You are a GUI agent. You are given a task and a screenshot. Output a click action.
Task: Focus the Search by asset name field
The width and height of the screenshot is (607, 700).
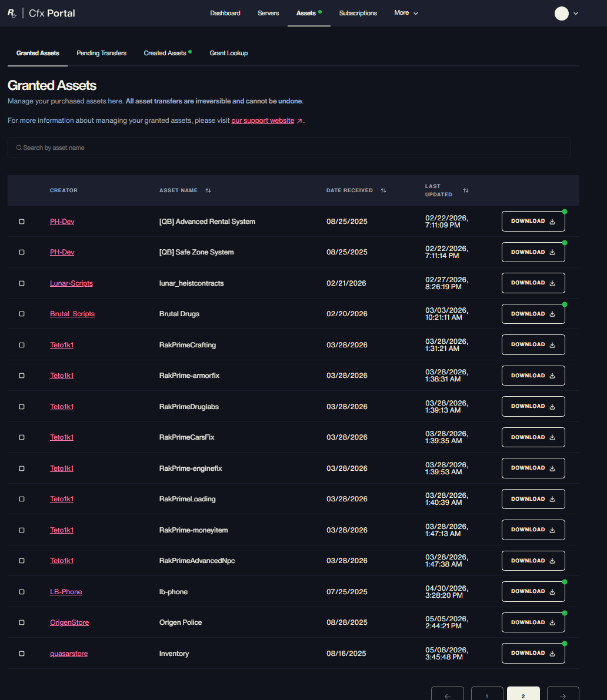[289, 148]
